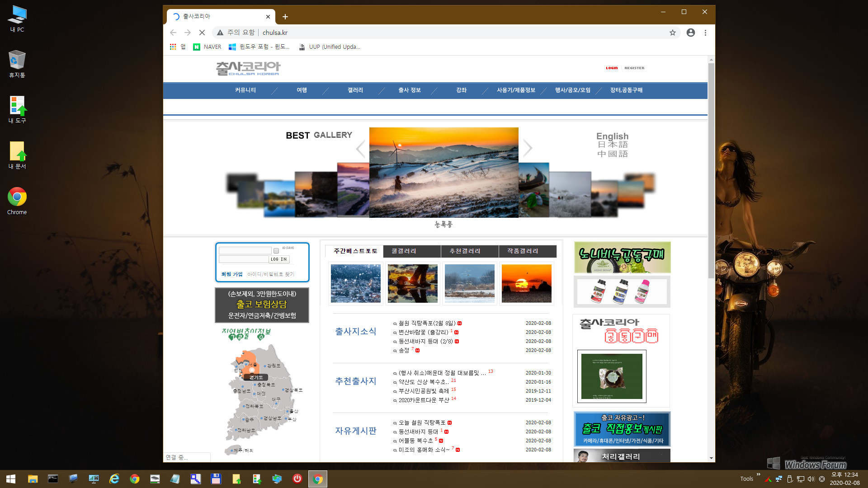Click the gallery right arrow icon
Screen dimensions: 868x488
click(x=527, y=148)
